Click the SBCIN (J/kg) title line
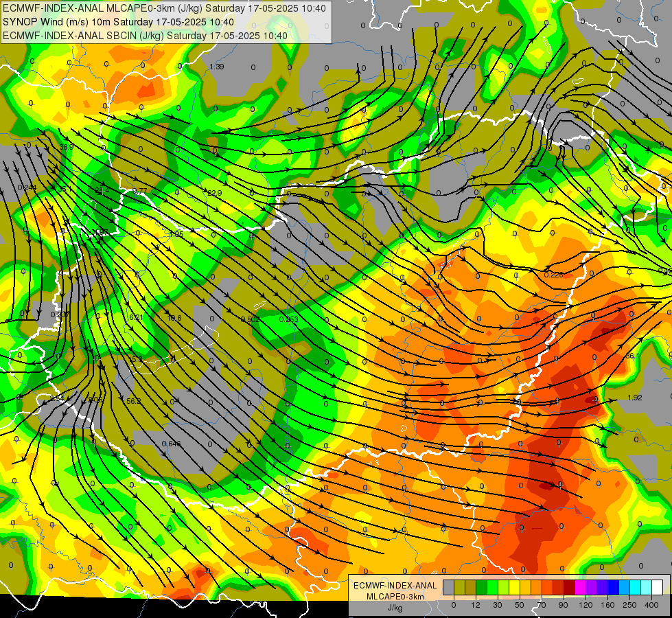 point(145,36)
